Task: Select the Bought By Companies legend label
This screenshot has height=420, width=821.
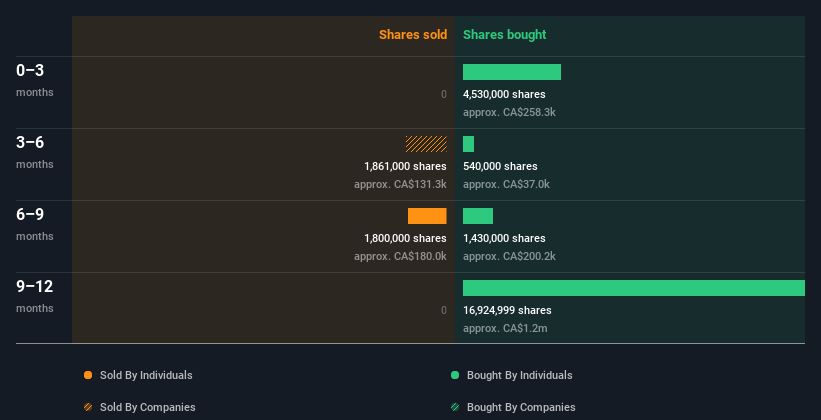Action: point(521,407)
